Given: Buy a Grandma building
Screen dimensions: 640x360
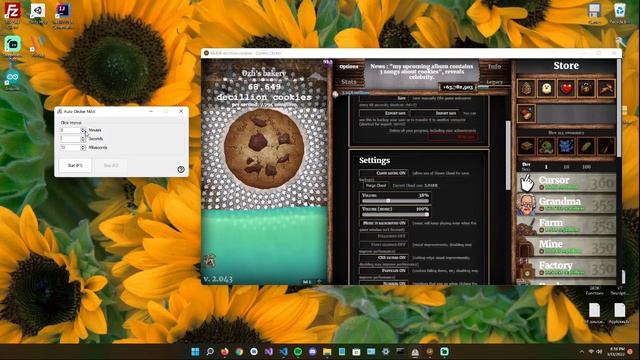Looking at the screenshot, I should pos(566,204).
